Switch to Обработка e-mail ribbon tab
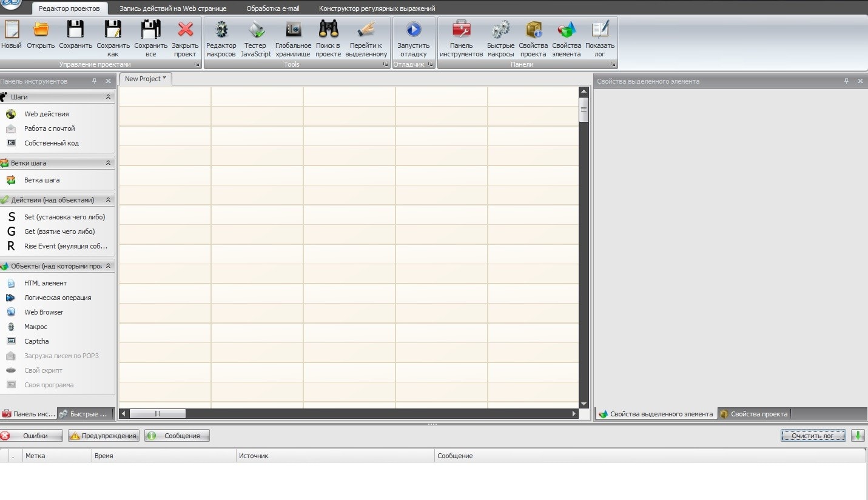The height and width of the screenshot is (500, 868). (x=272, y=8)
